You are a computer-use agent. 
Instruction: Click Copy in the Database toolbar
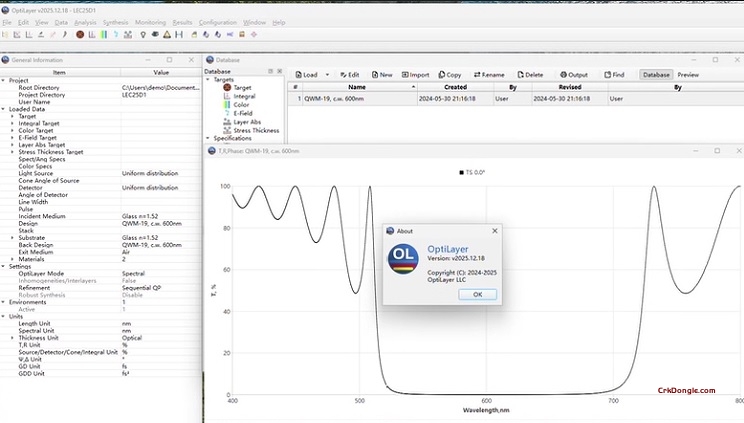[x=450, y=75]
